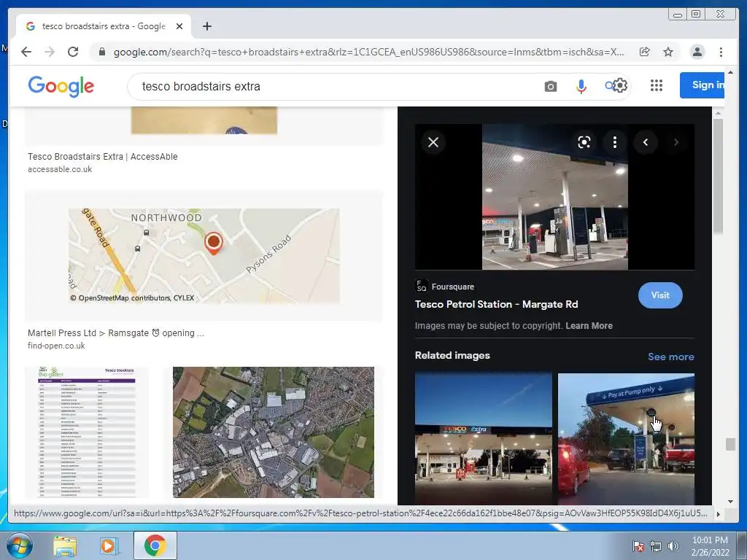747x560 pixels.
Task: Open Windows Media Player from the taskbar
Action: 109,545
